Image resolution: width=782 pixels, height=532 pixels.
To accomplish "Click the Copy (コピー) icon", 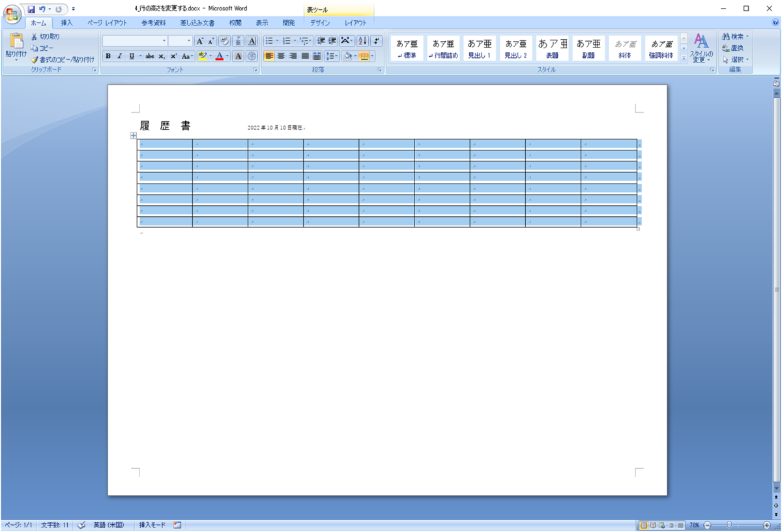I will pyautogui.click(x=34, y=48).
